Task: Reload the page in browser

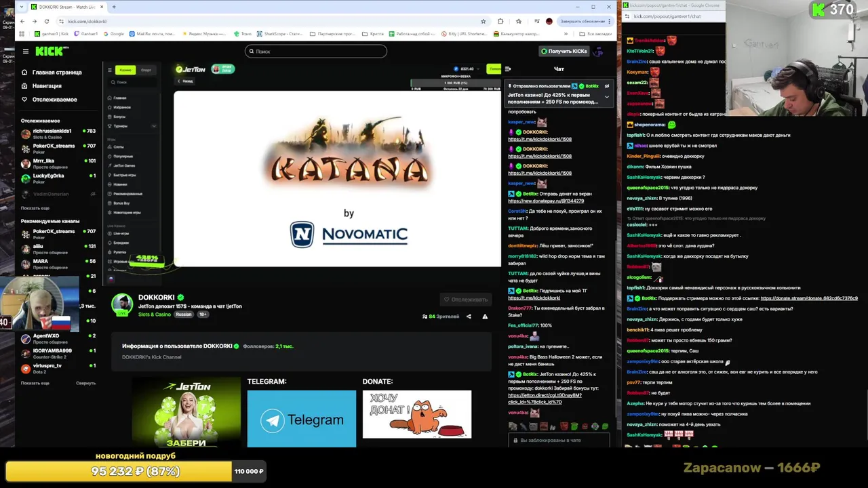Action: pyautogui.click(x=47, y=21)
